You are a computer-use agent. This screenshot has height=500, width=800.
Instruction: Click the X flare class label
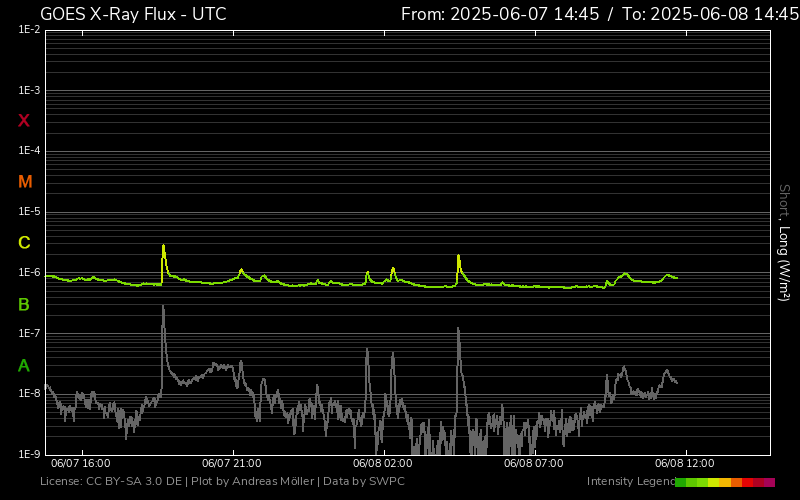(x=24, y=121)
